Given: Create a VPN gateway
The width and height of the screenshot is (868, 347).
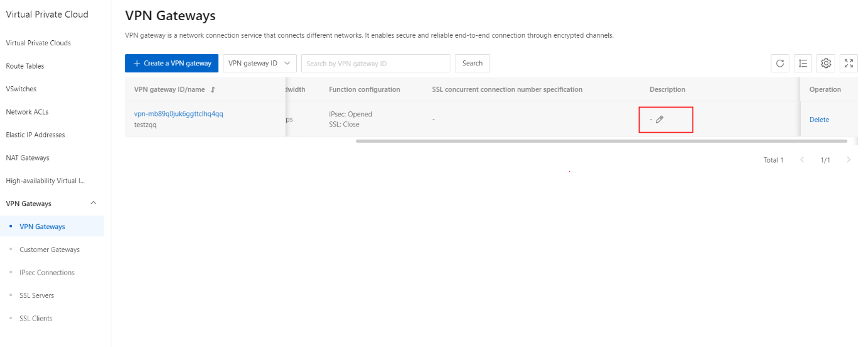Looking at the screenshot, I should tap(172, 63).
